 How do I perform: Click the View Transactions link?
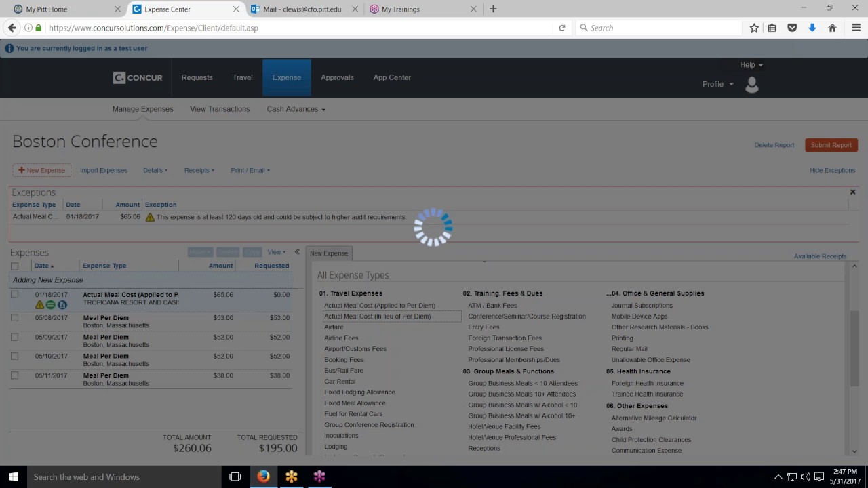point(220,109)
